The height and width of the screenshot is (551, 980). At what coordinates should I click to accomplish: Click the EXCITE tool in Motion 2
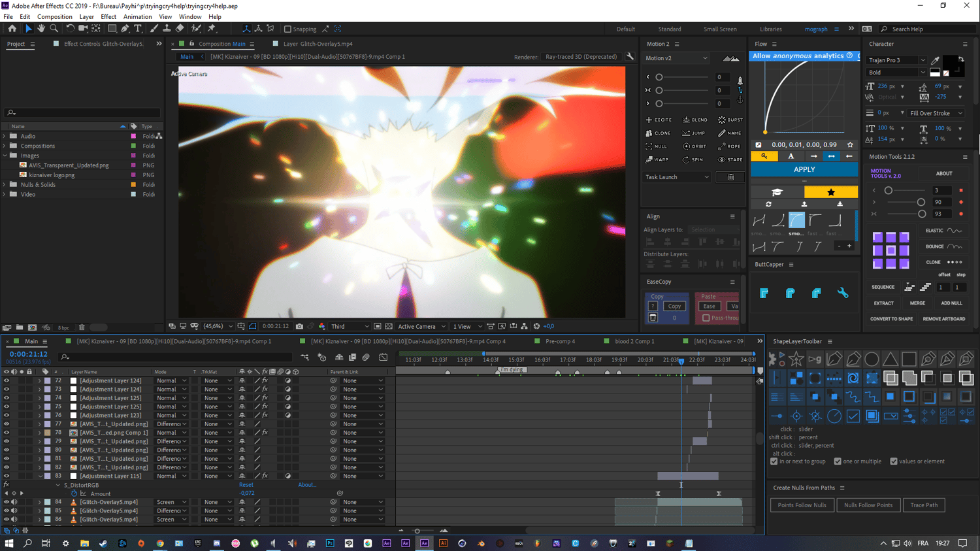tap(659, 120)
